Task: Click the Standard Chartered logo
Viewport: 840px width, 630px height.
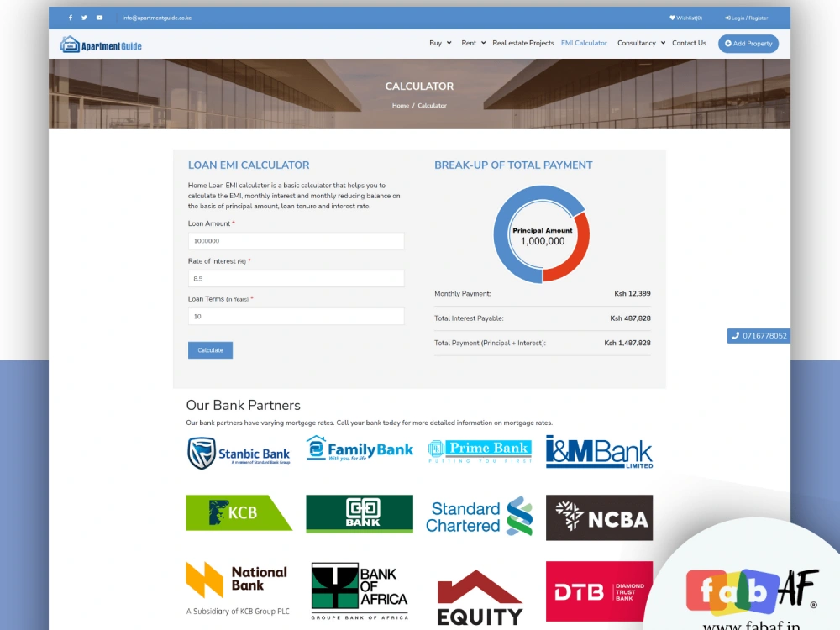Action: [480, 516]
